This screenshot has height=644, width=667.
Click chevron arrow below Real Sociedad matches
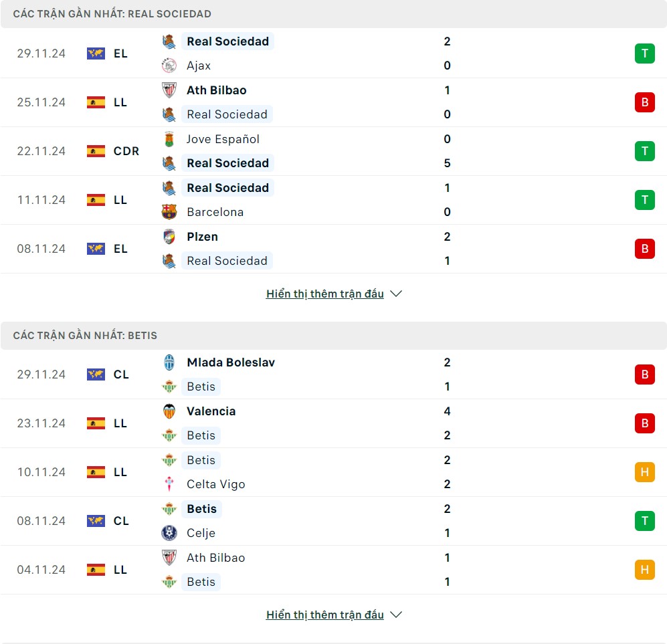[396, 294]
